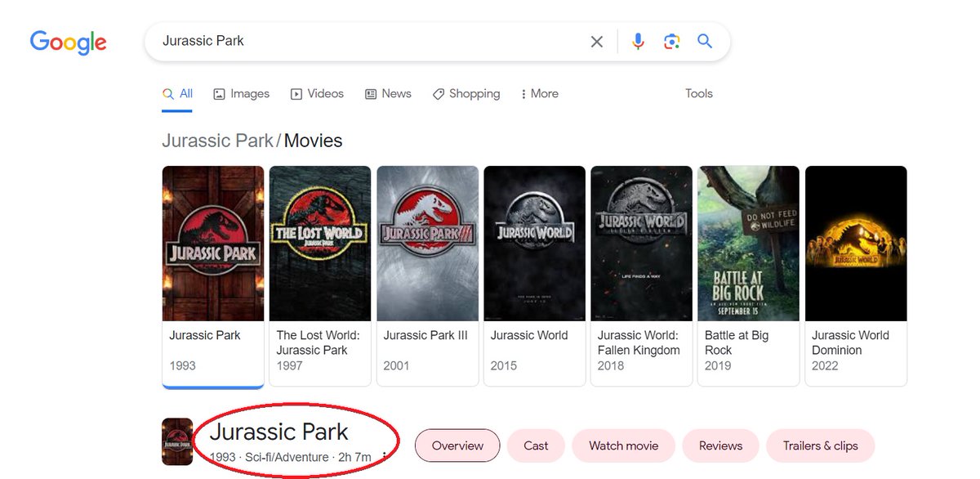Switch to the Videos tab
Image resolution: width=980 pixels, height=479 pixels.
point(317,94)
